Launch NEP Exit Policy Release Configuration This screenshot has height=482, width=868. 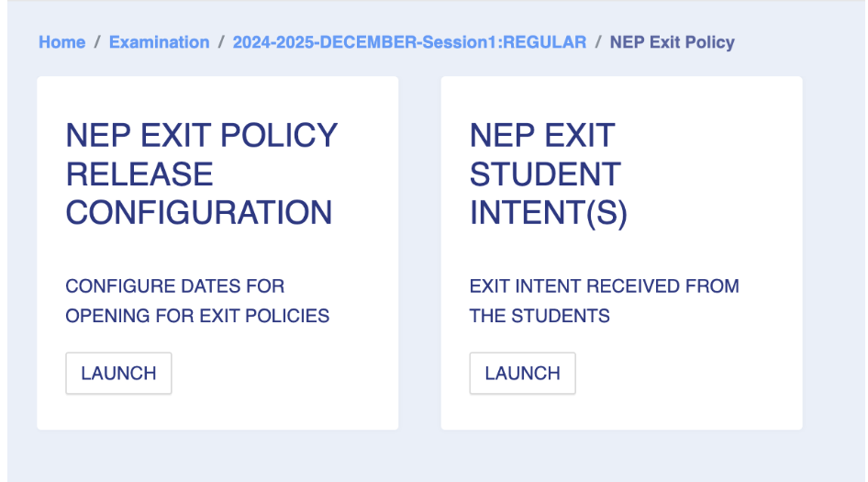[x=118, y=373]
